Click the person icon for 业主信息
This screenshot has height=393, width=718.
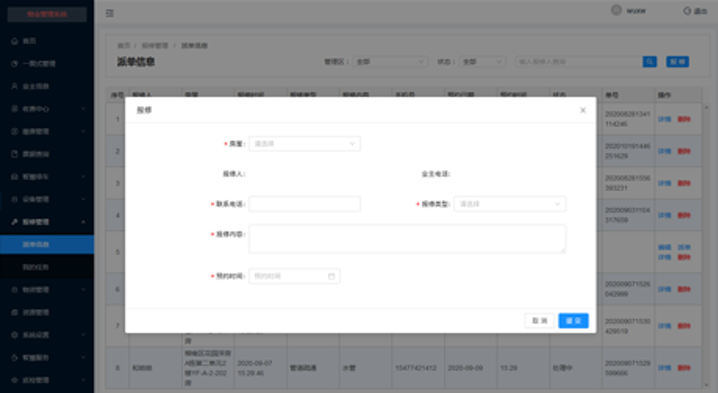[x=15, y=86]
